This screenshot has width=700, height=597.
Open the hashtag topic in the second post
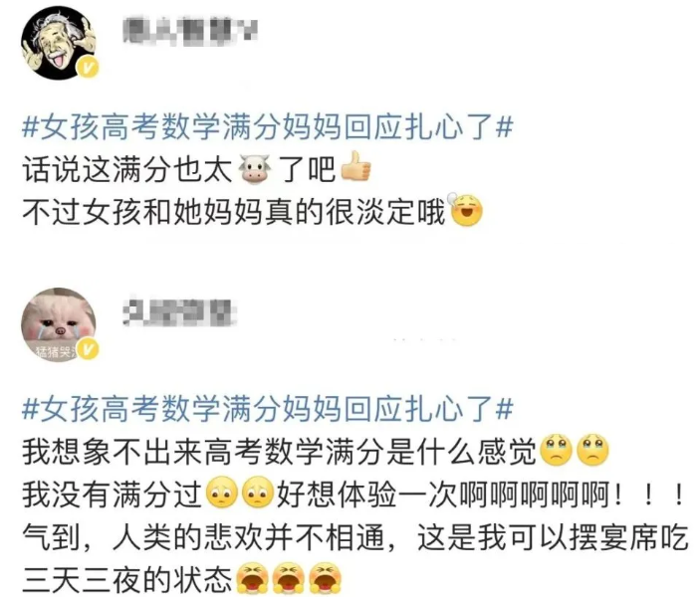[268, 408]
